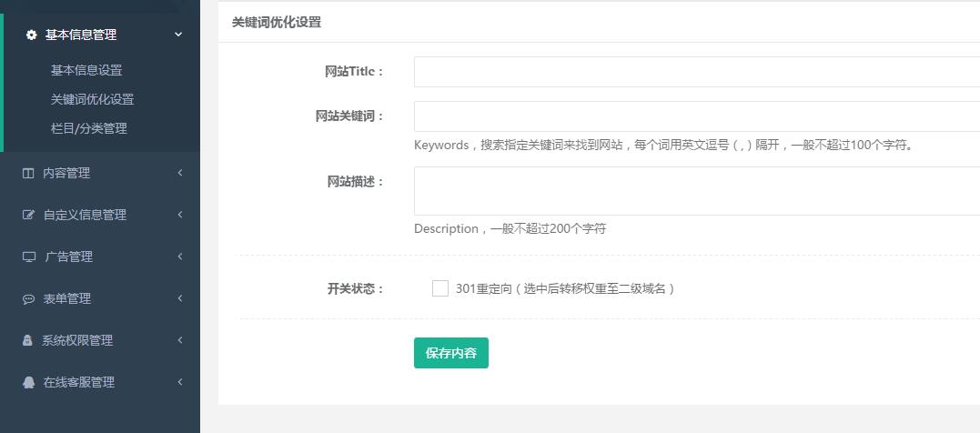Go to 栏目/分类管理 submenu item
Viewport: 980px width, 433px height.
tap(89, 128)
